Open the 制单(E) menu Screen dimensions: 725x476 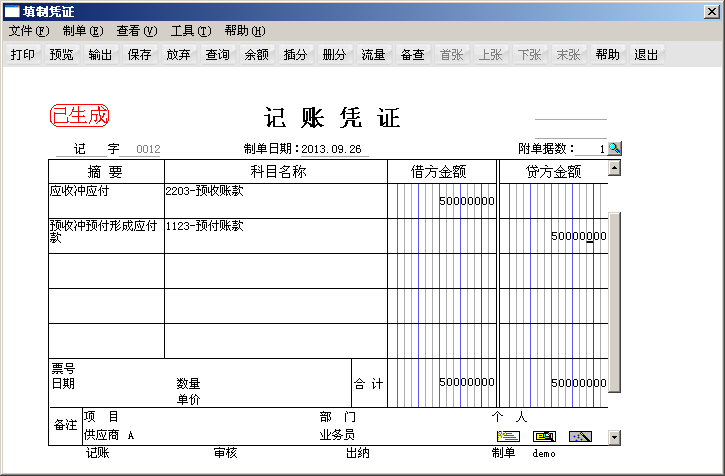point(83,31)
